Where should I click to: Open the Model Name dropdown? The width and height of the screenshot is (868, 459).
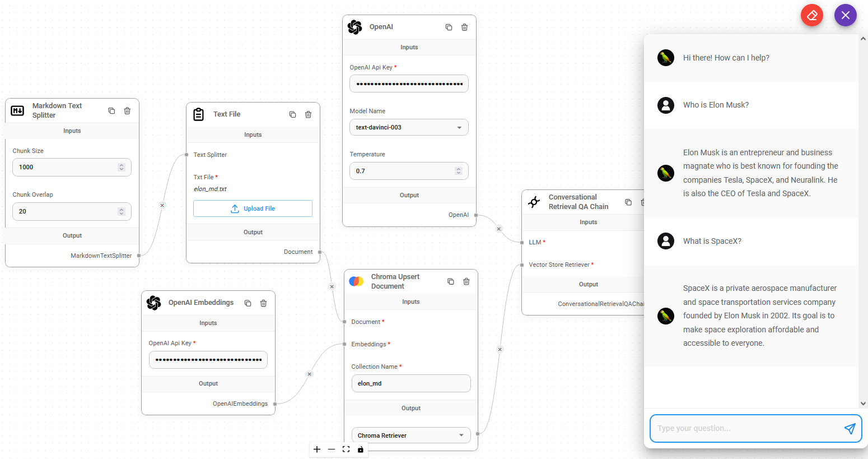(409, 127)
